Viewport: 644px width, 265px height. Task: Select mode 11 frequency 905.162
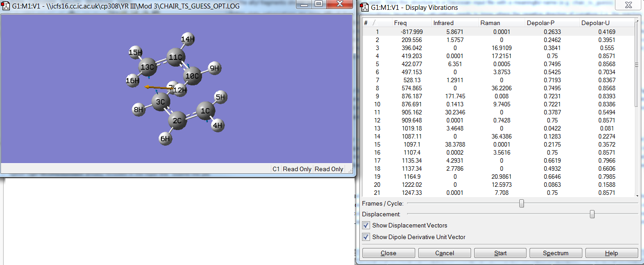[498, 112]
